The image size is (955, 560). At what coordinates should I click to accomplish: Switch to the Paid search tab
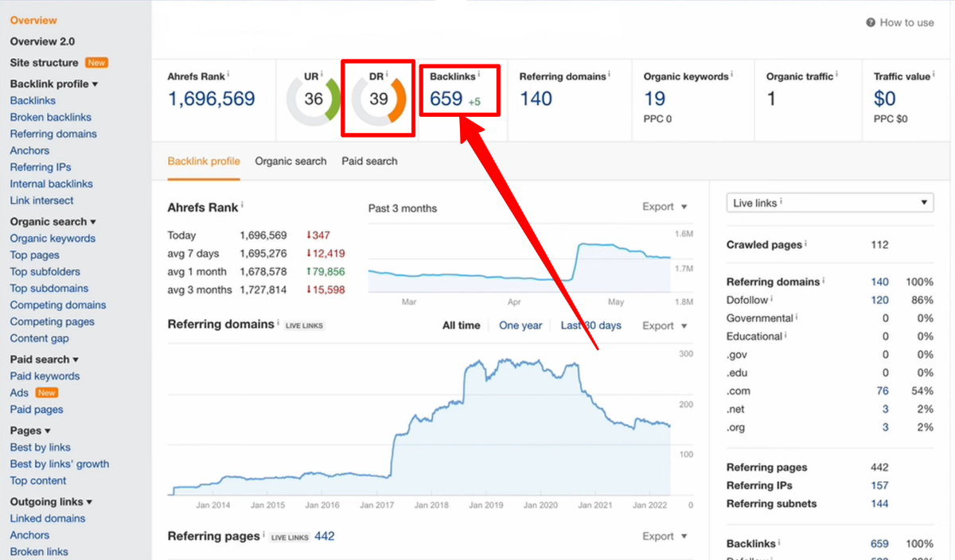pos(369,161)
